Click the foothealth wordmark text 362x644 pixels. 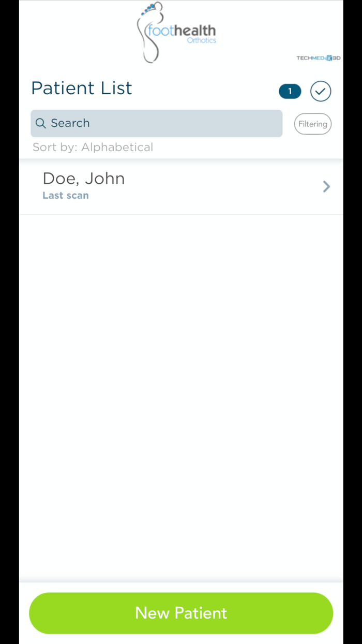tap(182, 31)
